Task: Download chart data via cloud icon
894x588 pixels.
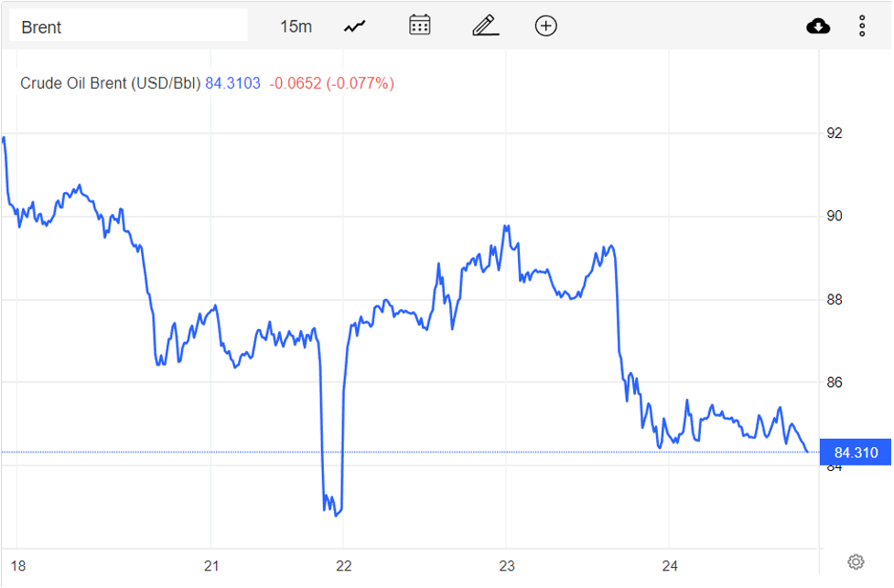Action: pyautogui.click(x=818, y=26)
